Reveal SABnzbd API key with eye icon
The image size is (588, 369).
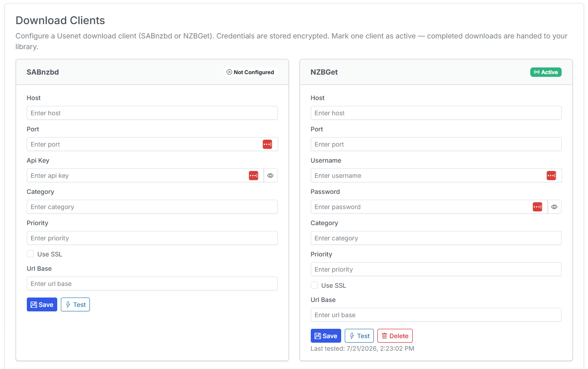(x=271, y=176)
